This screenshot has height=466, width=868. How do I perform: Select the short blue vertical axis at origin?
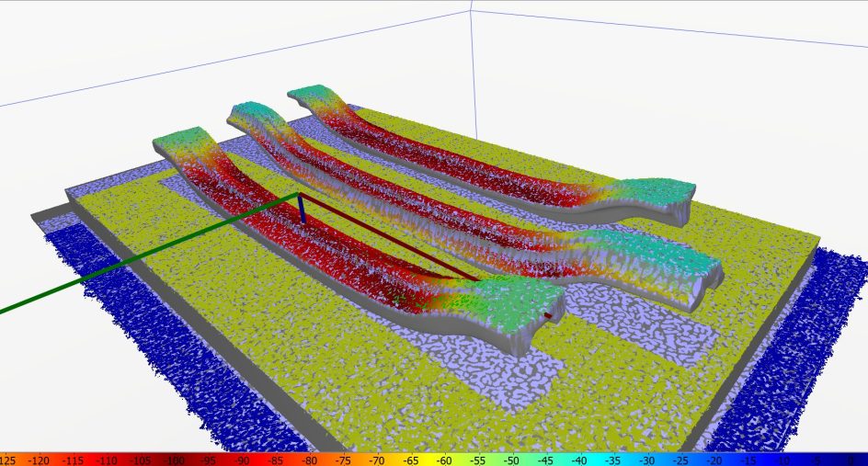click(301, 209)
